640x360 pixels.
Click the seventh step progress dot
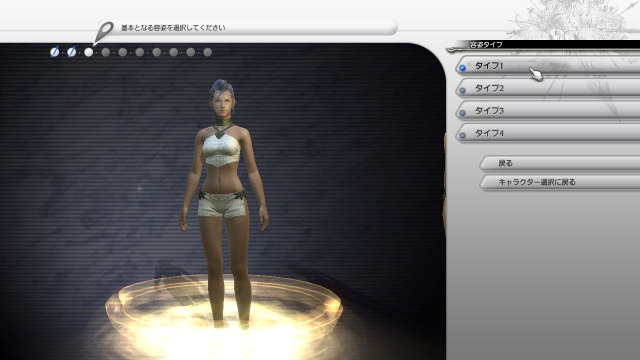(x=157, y=52)
